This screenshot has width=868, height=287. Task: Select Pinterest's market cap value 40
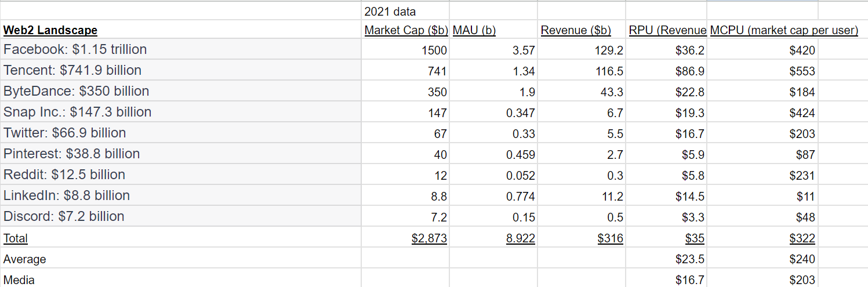[x=441, y=155]
